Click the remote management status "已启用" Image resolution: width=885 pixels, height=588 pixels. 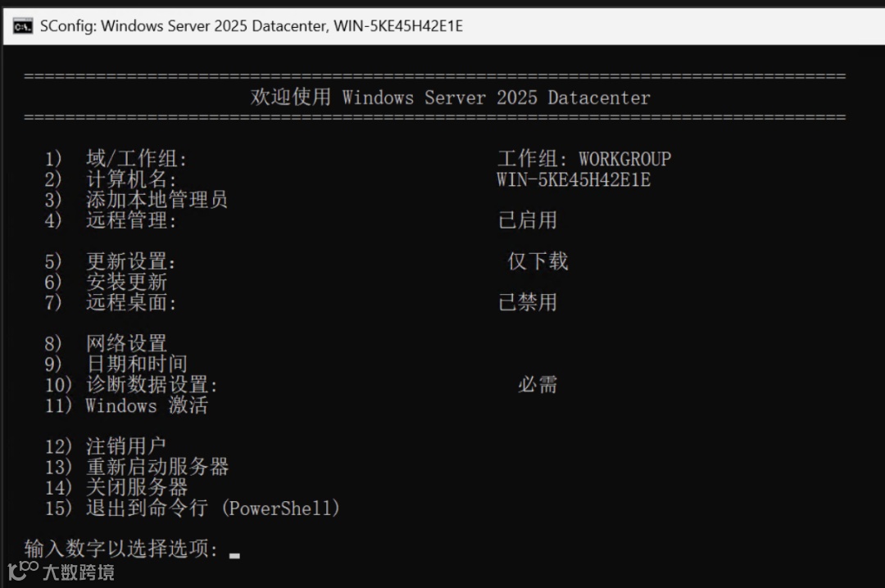(x=528, y=220)
